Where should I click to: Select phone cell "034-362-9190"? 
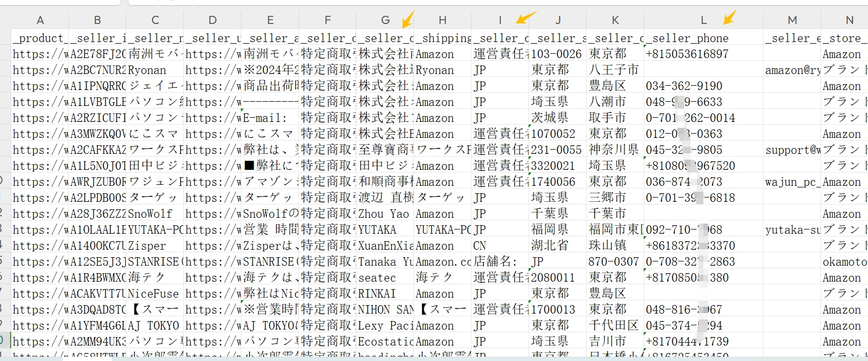tap(704, 86)
